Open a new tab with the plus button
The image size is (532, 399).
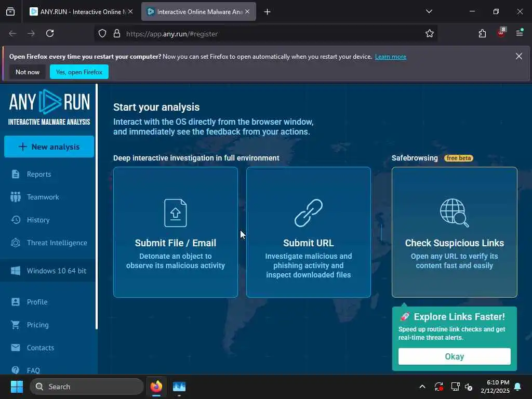267,12
